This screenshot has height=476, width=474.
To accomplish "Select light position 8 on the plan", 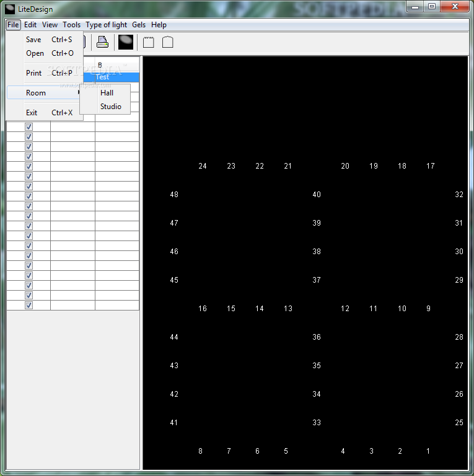I will [200, 451].
